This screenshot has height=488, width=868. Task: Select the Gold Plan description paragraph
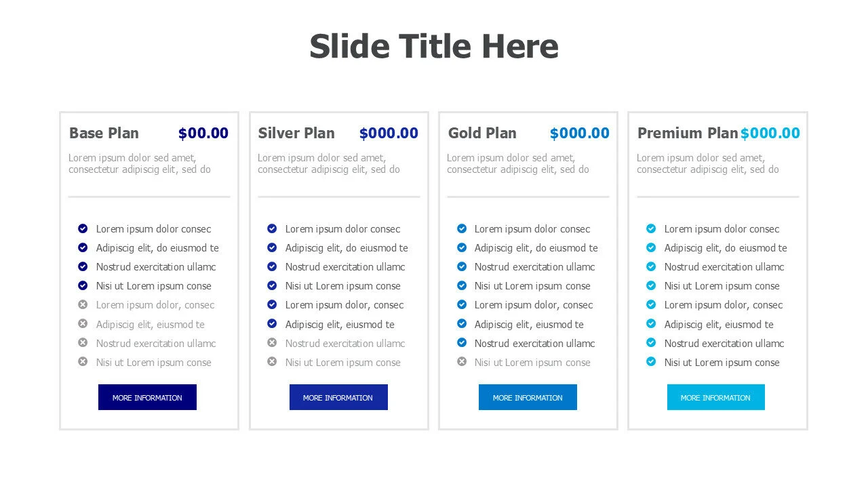pos(517,163)
